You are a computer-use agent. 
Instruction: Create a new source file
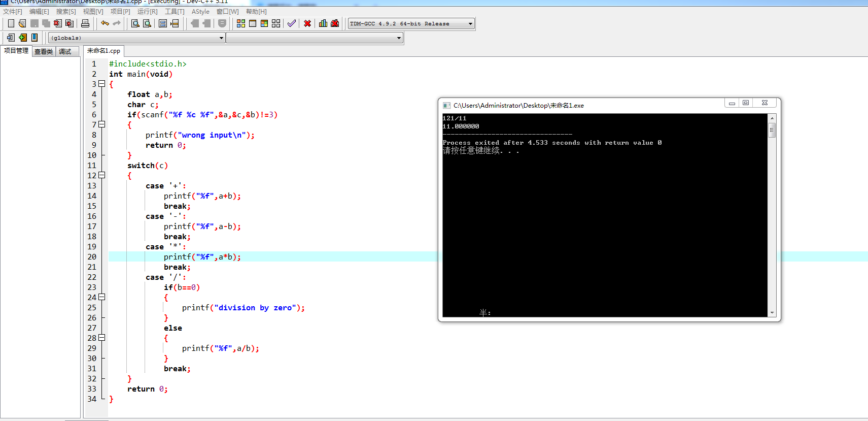coord(11,23)
